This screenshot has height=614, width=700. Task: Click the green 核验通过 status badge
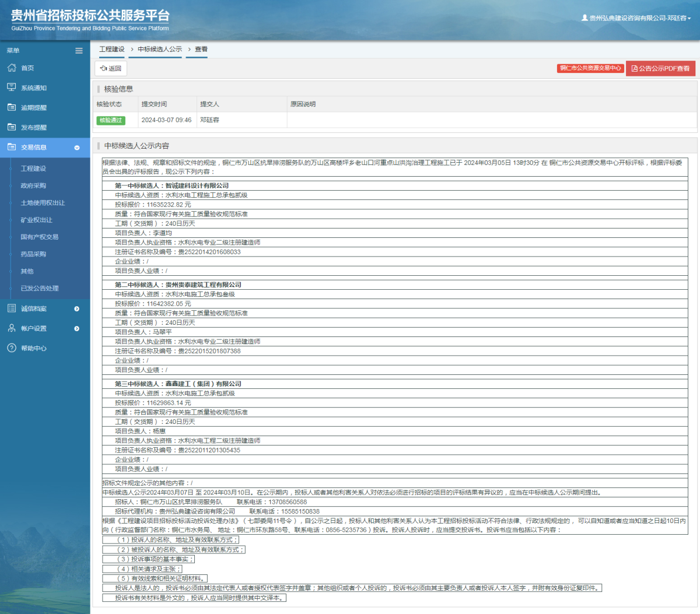[x=111, y=120]
